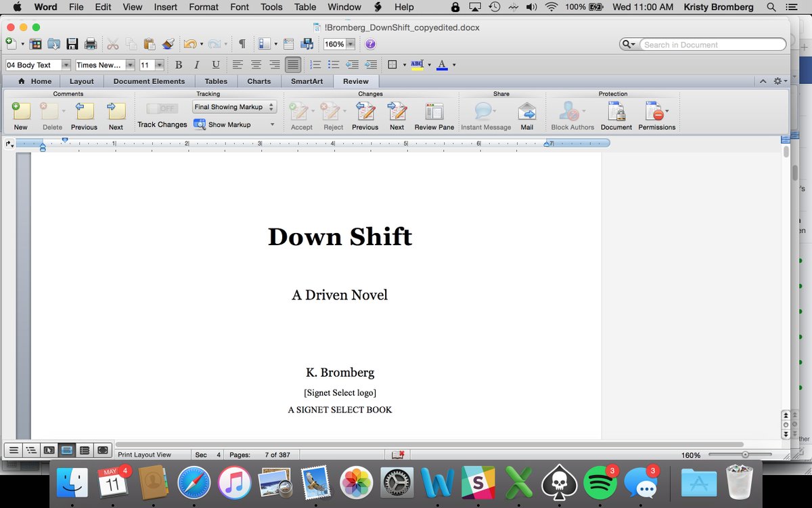
Task: Open the Review Pane
Action: pyautogui.click(x=434, y=116)
